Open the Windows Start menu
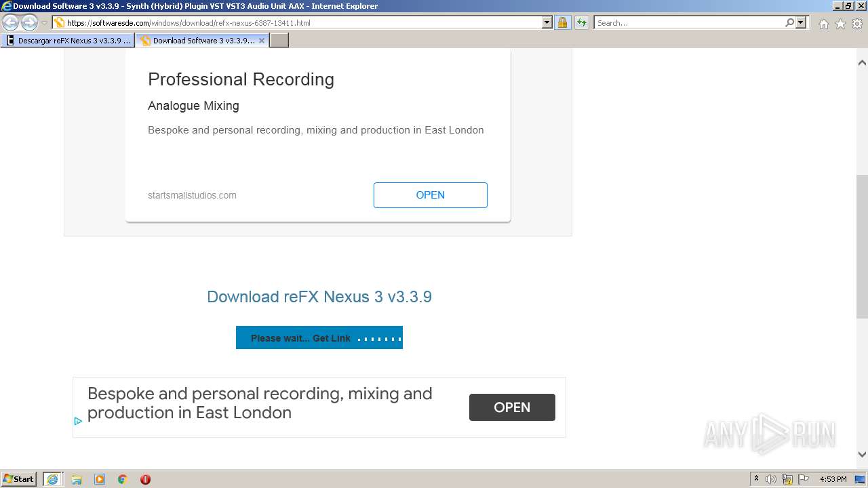868x488 pixels. point(19,479)
